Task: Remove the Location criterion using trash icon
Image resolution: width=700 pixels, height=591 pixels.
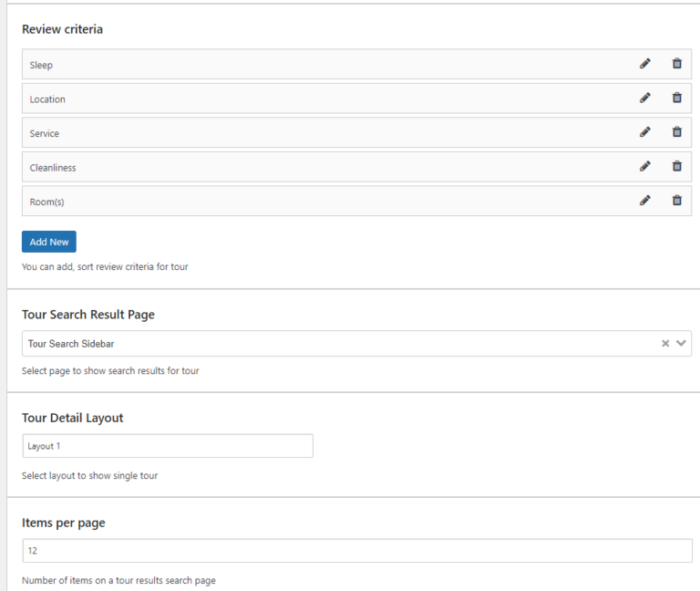Action: coord(677,98)
